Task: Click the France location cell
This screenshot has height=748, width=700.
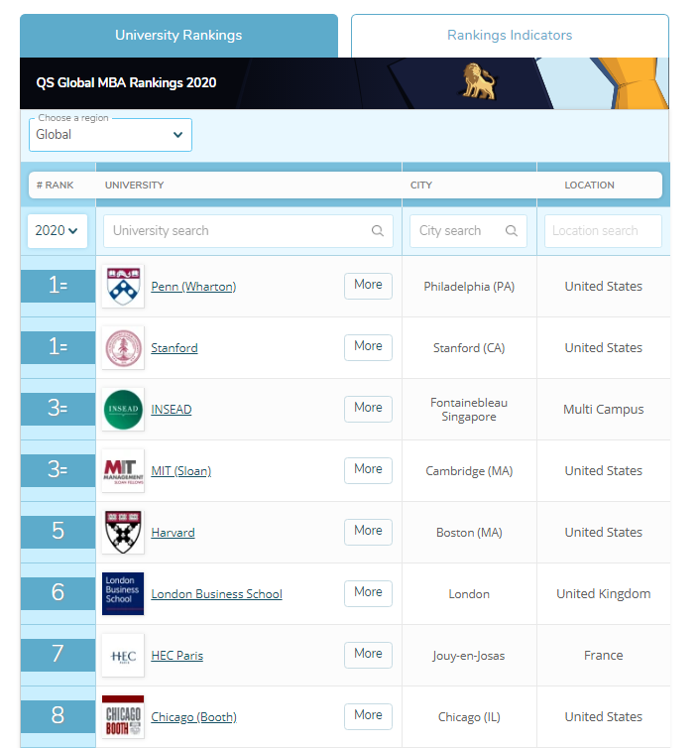Action: (x=603, y=656)
